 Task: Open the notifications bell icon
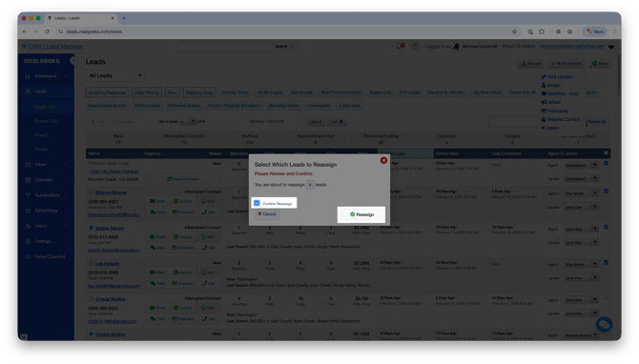pyautogui.click(x=400, y=47)
